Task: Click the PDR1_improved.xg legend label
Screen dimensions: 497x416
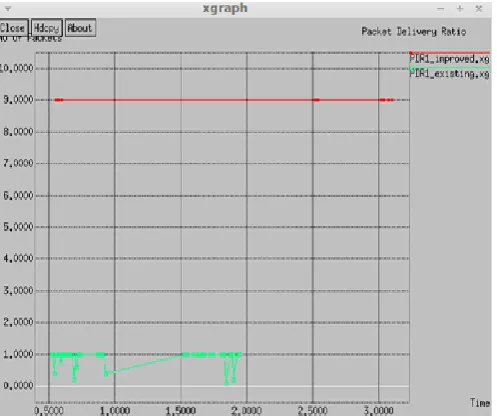Action: click(449, 59)
